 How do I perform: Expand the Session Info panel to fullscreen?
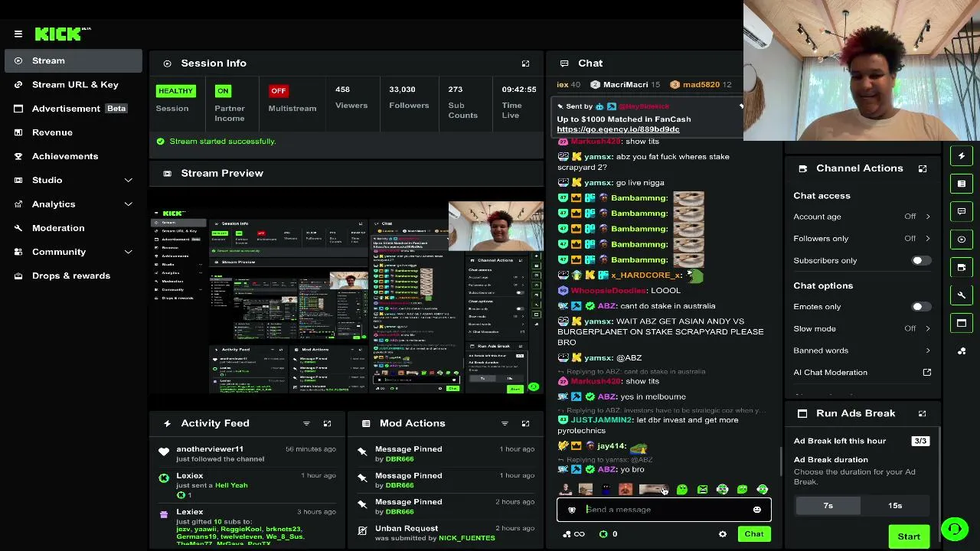coord(525,64)
